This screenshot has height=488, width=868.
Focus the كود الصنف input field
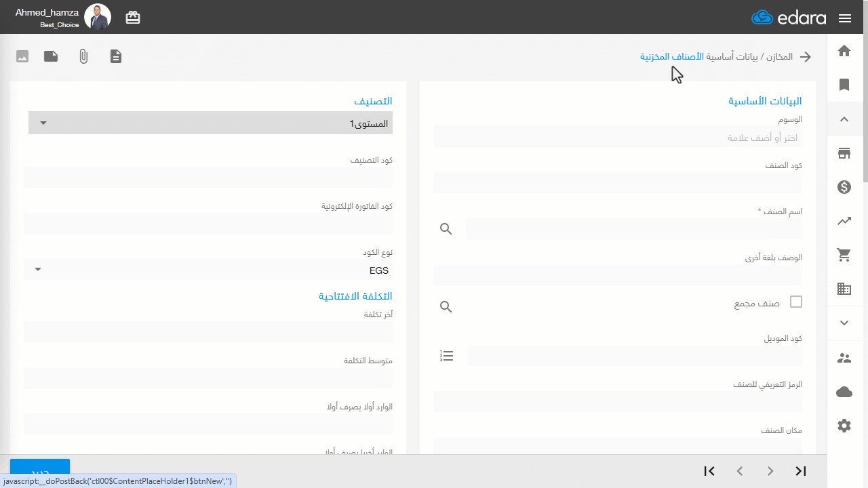point(618,182)
